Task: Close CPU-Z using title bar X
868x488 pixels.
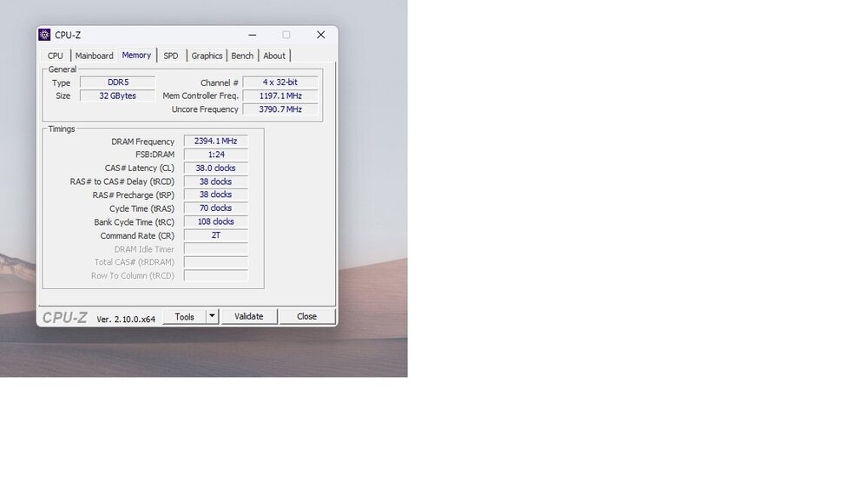Action: pyautogui.click(x=320, y=35)
